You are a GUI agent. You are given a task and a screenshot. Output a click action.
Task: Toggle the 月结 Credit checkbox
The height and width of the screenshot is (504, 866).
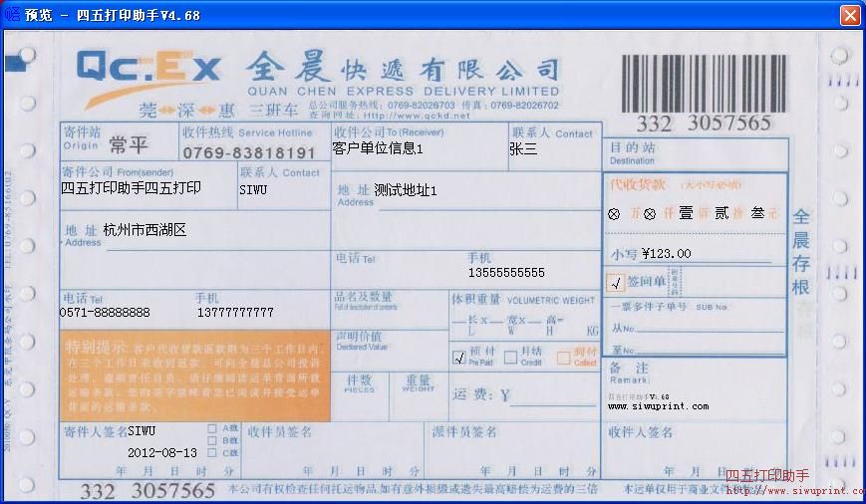click(x=511, y=358)
